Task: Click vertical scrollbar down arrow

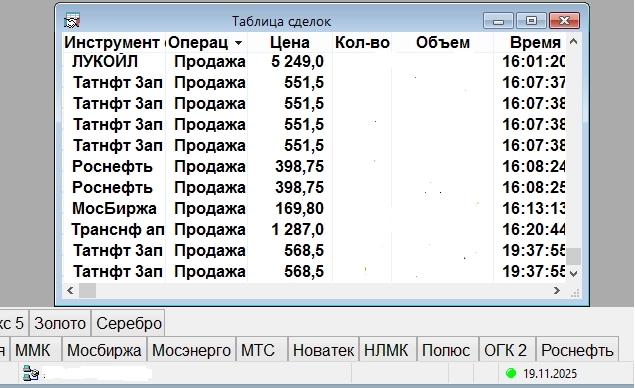Action: point(573,274)
